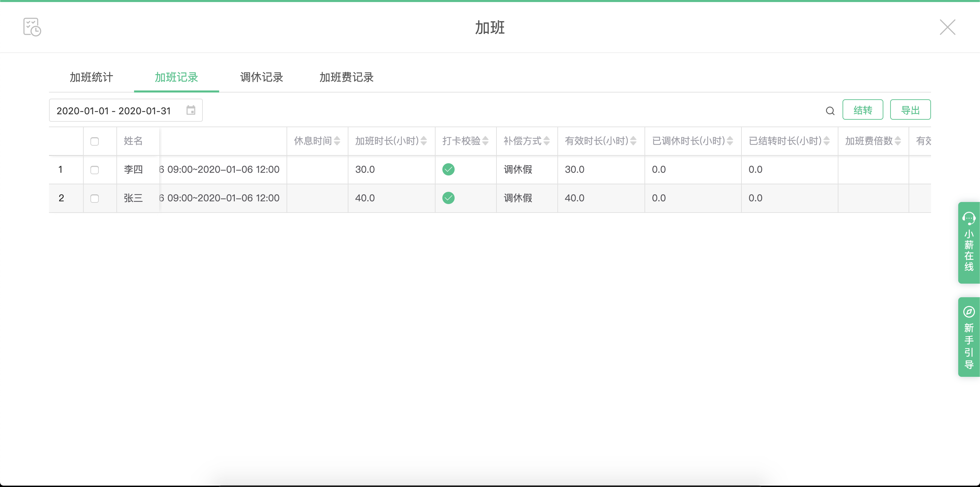Select overtime duration 40.0 for 张三
The width and height of the screenshot is (980, 487).
pos(365,198)
